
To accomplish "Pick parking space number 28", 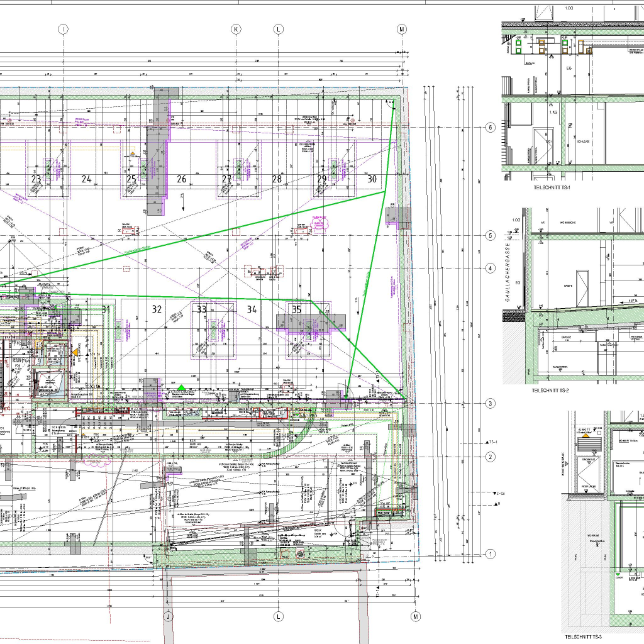I will tap(277, 179).
